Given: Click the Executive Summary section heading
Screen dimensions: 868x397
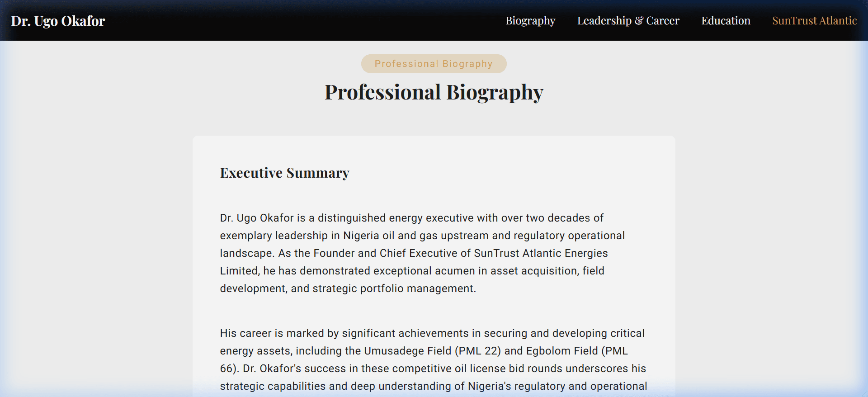Looking at the screenshot, I should [284, 173].
